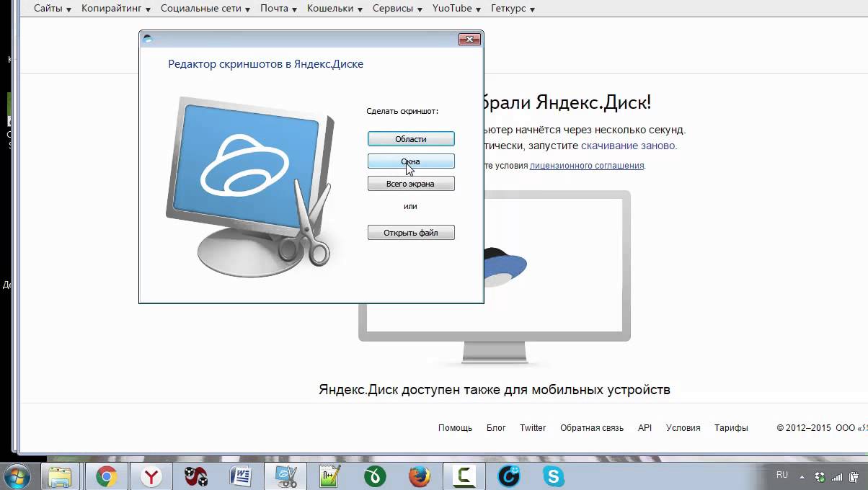Click the Всего экрана button

coord(411,184)
